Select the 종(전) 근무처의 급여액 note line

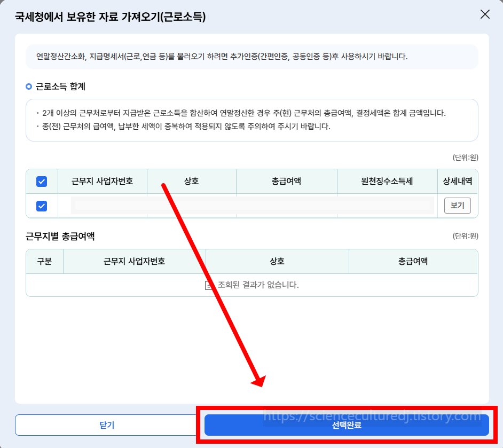tap(186, 127)
